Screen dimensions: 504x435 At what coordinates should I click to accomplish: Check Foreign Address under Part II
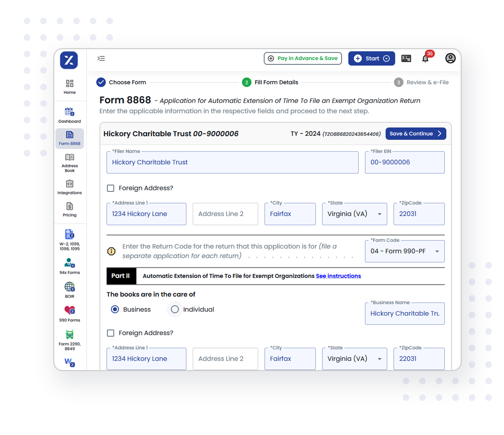pos(110,333)
